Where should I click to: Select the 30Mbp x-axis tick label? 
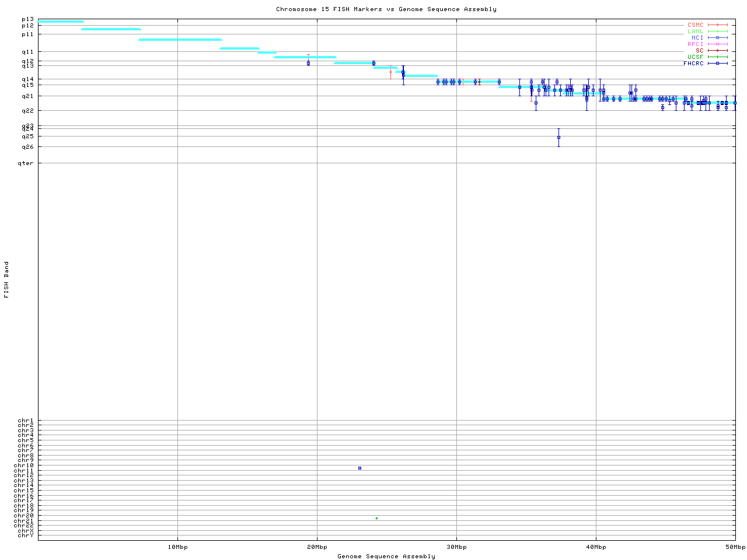[456, 547]
